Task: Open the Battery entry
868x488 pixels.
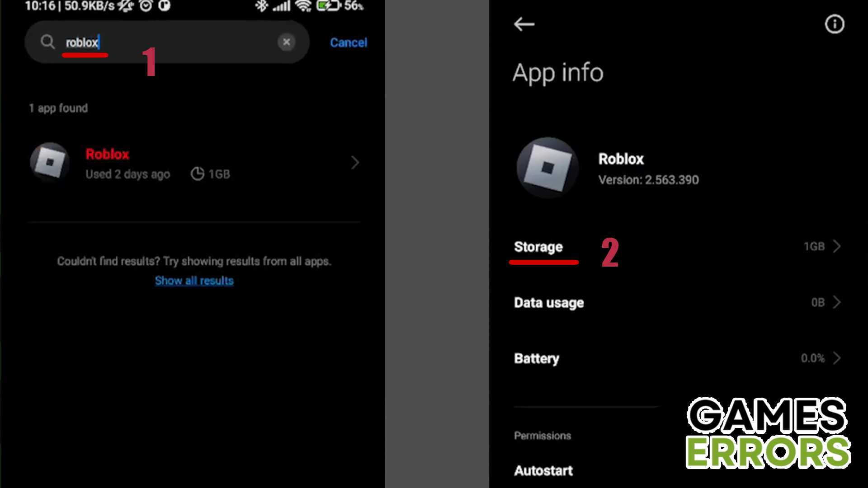Action: point(677,358)
